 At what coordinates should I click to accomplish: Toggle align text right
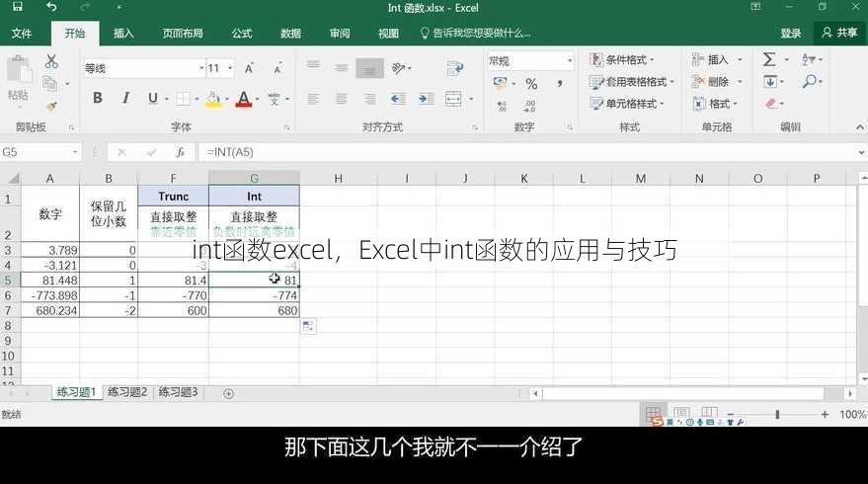pos(369,99)
